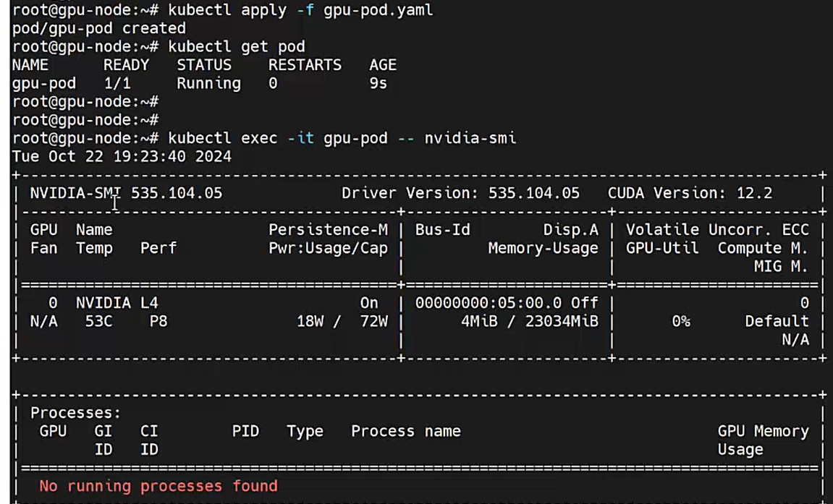Click the 'NVIDIA-SMI 535.104.05' text
The width and height of the screenshot is (833, 504).
[x=126, y=193]
